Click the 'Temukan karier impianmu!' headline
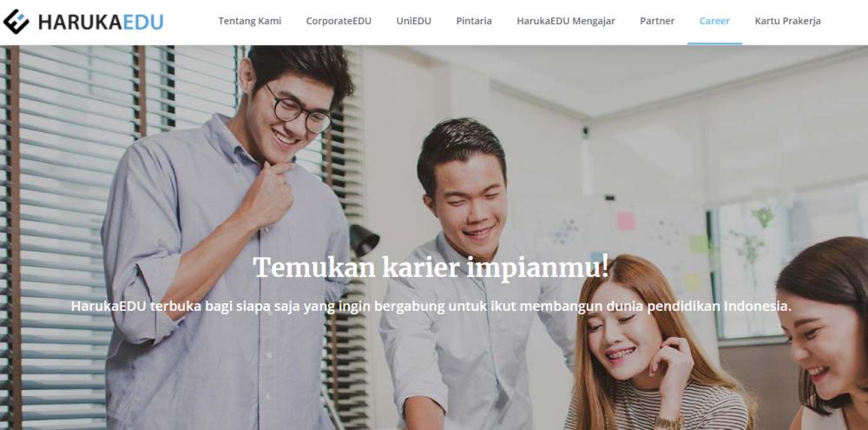The image size is (868, 430). (431, 268)
